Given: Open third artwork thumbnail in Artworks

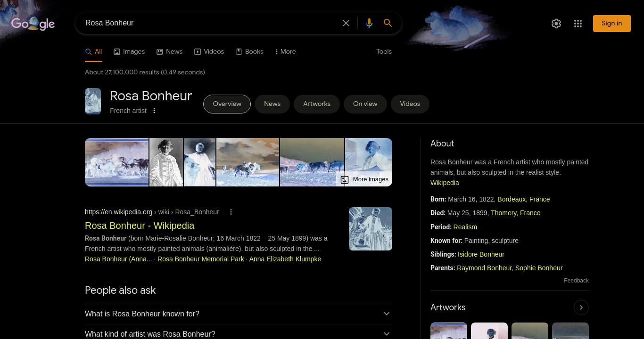Looking at the screenshot, I should (530, 331).
